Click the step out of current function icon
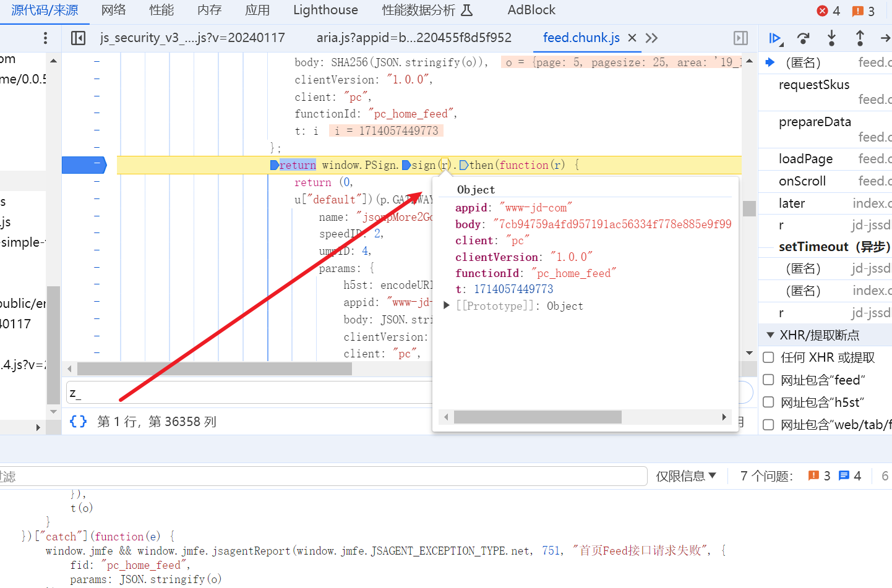Image resolution: width=892 pixels, height=588 pixels. point(860,38)
